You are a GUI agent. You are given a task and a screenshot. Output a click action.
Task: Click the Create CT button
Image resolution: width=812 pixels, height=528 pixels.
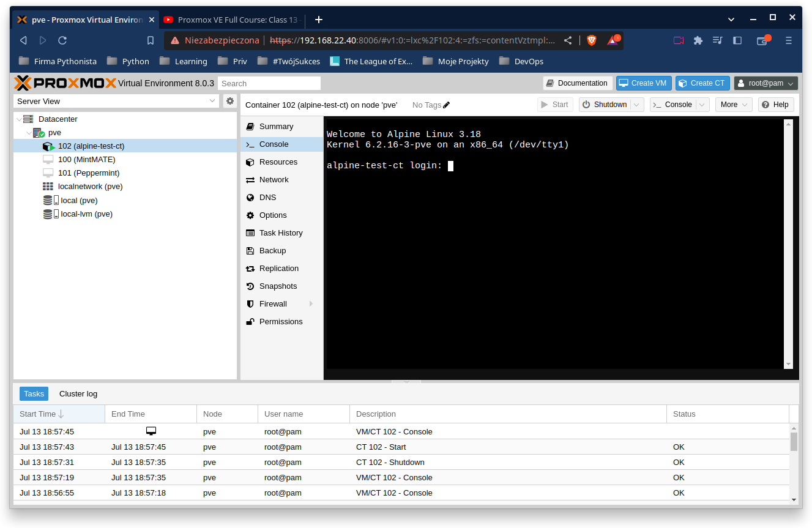pos(702,83)
